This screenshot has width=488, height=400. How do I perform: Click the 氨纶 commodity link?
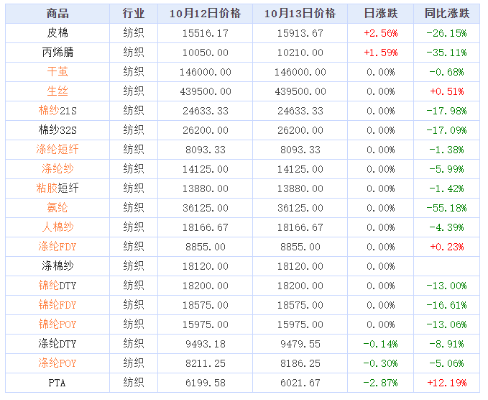coord(57,208)
